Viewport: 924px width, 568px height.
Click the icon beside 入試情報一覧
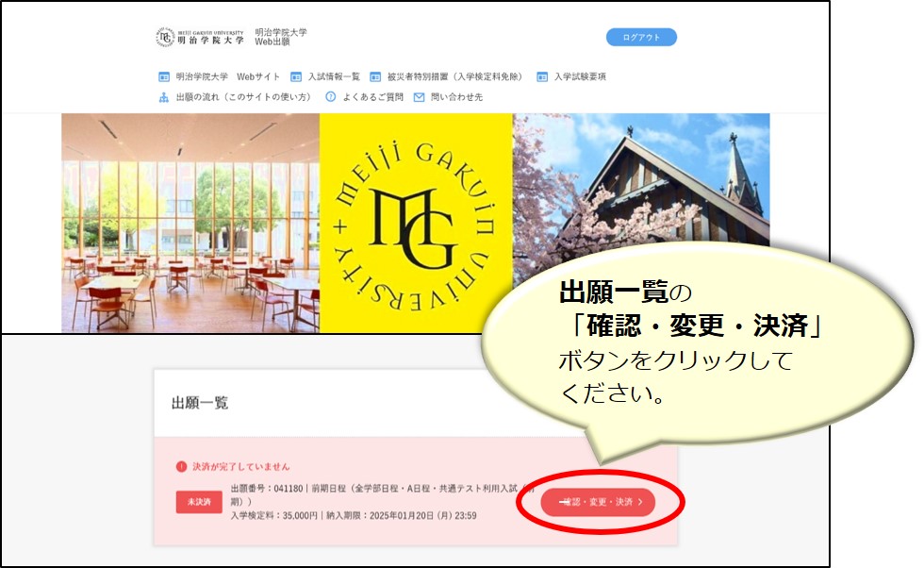coord(296,76)
